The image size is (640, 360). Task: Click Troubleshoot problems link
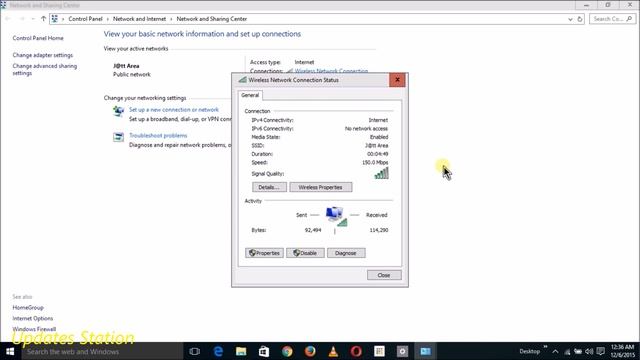point(158,136)
